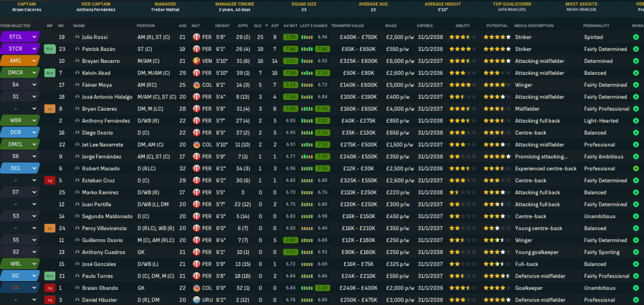Click the Venezuela flag beside Brayan Navarro

[196, 61]
